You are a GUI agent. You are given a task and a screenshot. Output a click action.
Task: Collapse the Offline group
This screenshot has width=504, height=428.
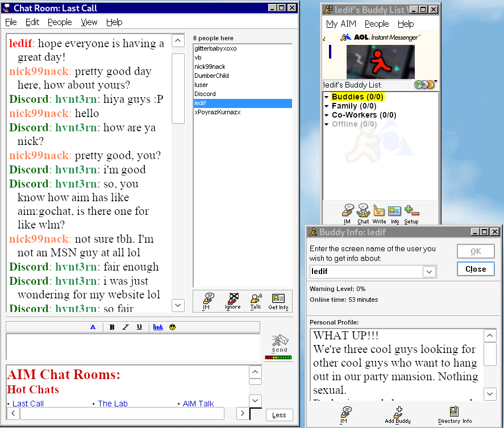click(x=327, y=124)
